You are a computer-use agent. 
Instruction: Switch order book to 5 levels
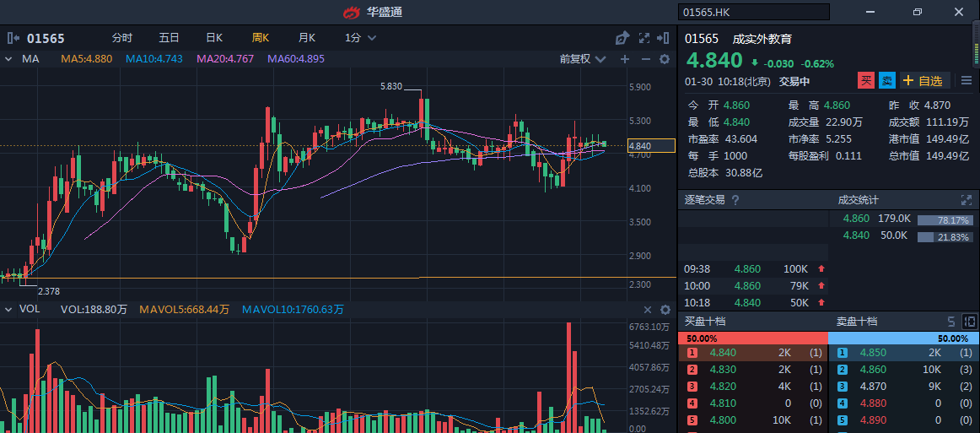(x=951, y=322)
